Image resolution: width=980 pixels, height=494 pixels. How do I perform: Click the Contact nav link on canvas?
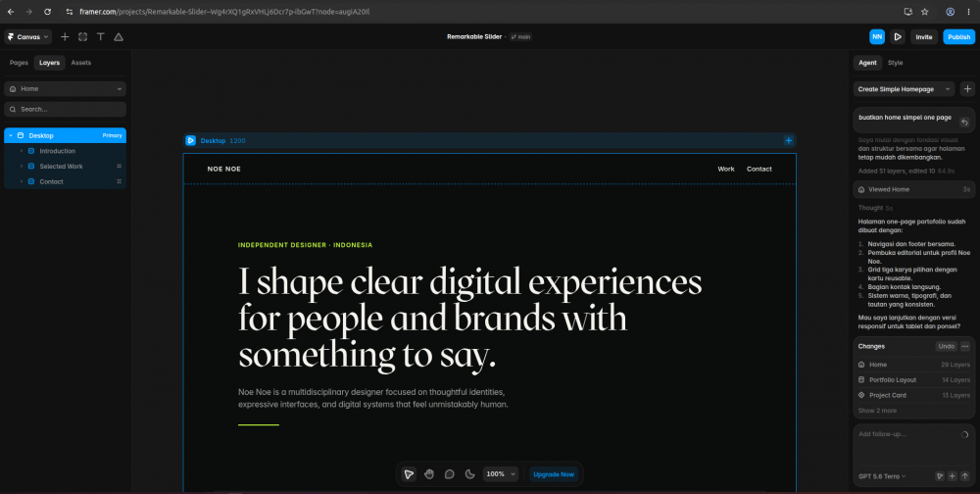point(759,169)
